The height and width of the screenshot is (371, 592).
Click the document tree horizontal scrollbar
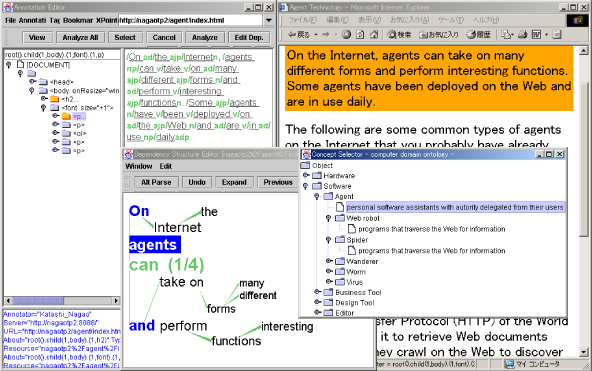tap(62, 301)
